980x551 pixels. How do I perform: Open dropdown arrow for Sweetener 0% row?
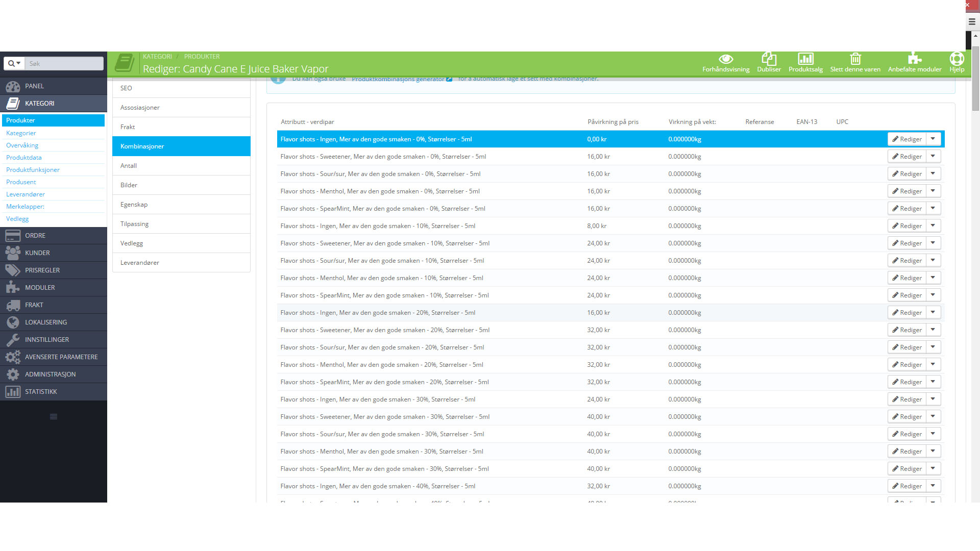[933, 156]
